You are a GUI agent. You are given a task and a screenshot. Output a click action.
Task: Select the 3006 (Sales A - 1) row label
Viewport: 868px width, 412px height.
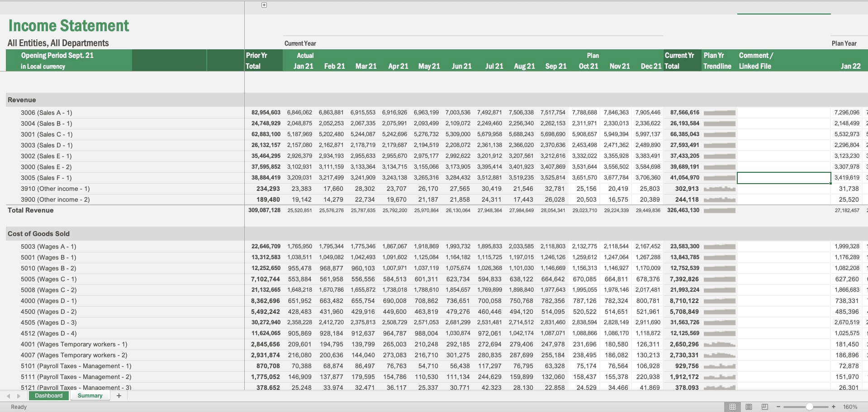[47, 112]
